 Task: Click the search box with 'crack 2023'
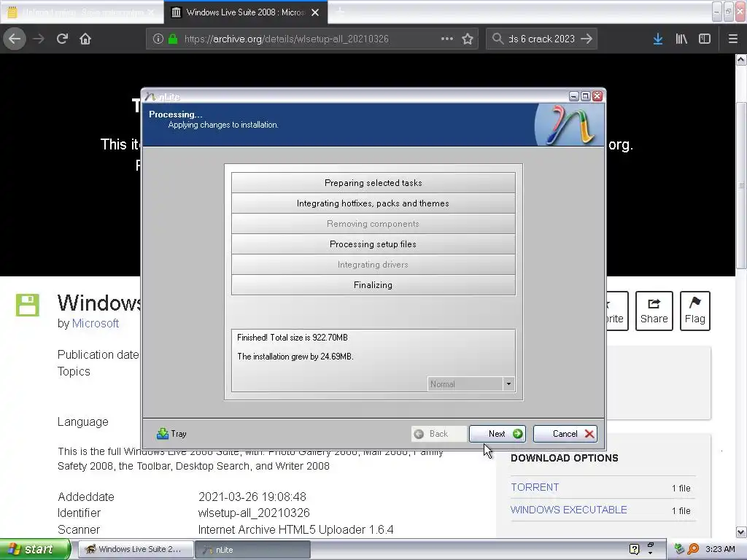click(x=542, y=39)
